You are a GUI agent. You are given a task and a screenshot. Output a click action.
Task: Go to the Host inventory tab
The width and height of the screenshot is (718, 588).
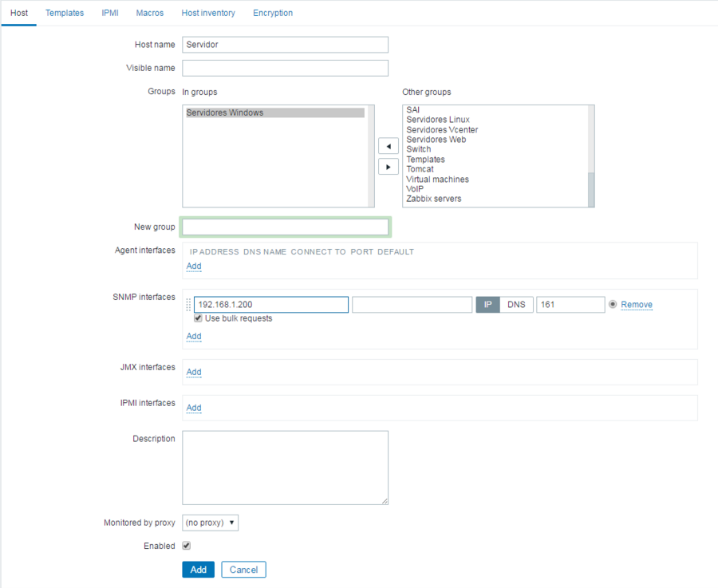pyautogui.click(x=208, y=13)
